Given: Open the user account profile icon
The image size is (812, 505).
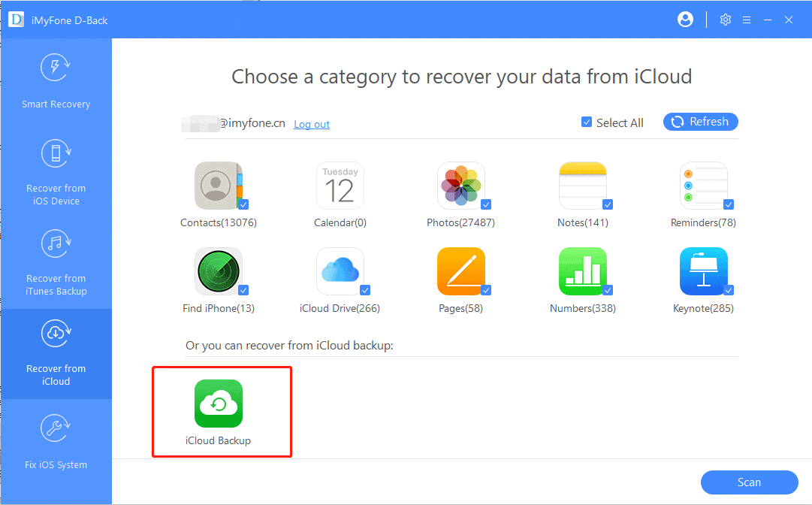Looking at the screenshot, I should (685, 20).
